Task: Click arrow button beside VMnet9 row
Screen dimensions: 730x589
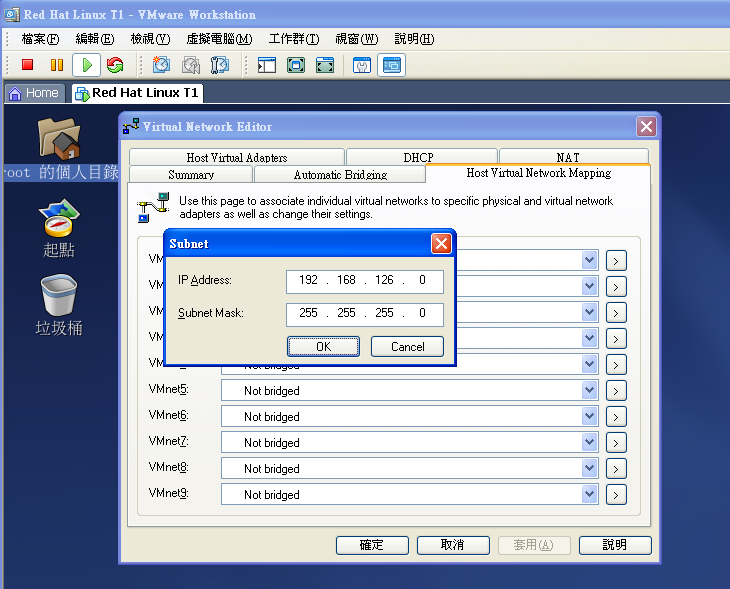Action: (616, 495)
